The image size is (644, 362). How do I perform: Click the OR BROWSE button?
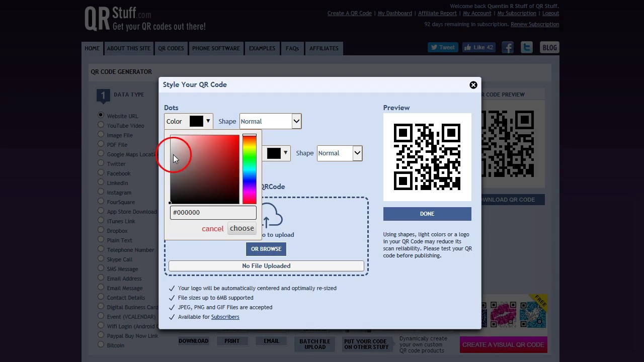pos(266,249)
